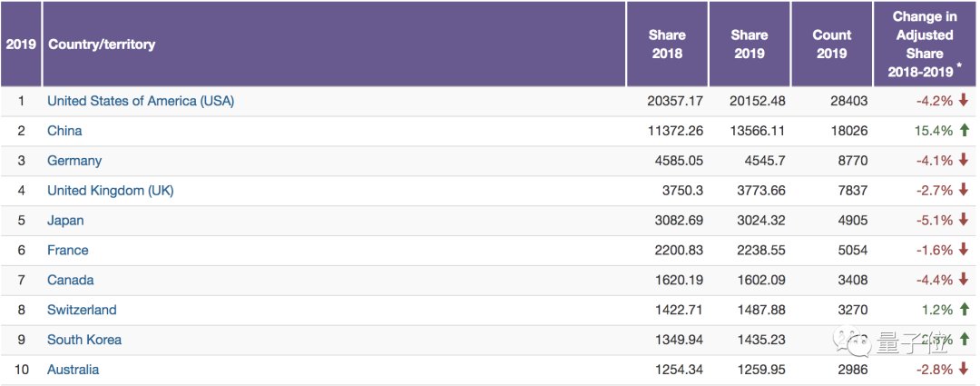Click Switzerland's green up arrow icon

964,310
